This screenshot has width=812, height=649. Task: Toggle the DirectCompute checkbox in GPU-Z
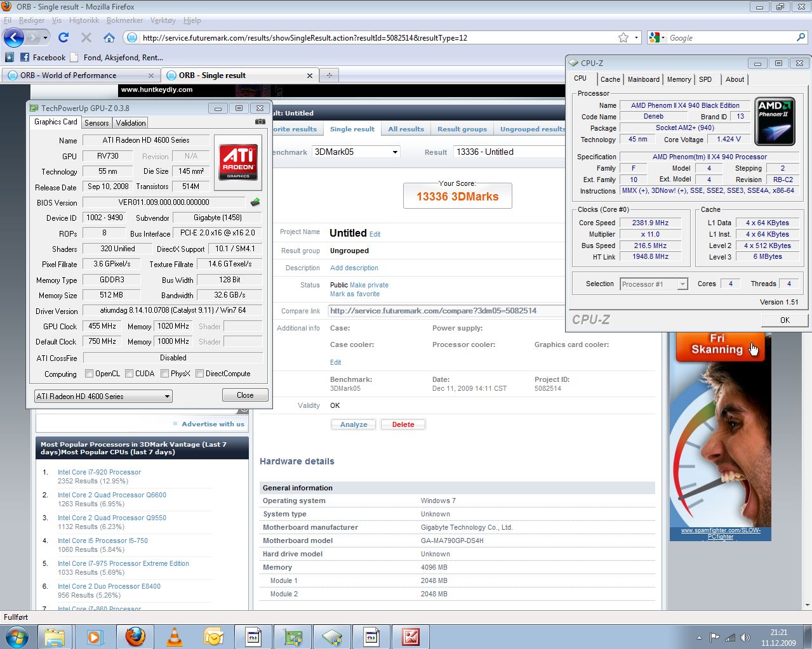pos(200,374)
